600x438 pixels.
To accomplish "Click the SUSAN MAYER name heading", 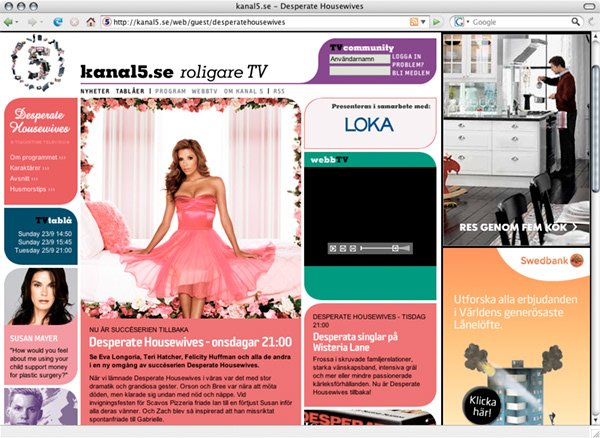I will pos(34,339).
